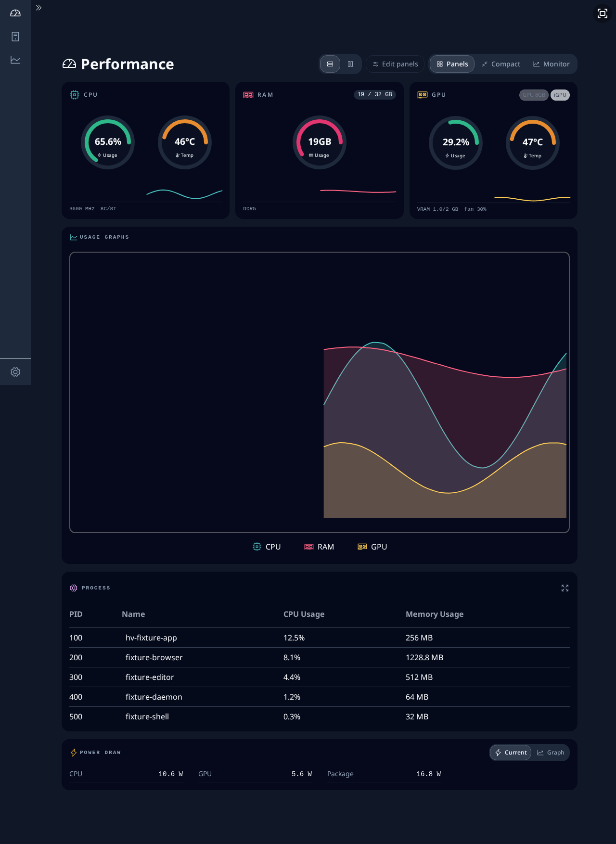Select the hv-fixture-app process row
This screenshot has width=616, height=844.
point(320,638)
